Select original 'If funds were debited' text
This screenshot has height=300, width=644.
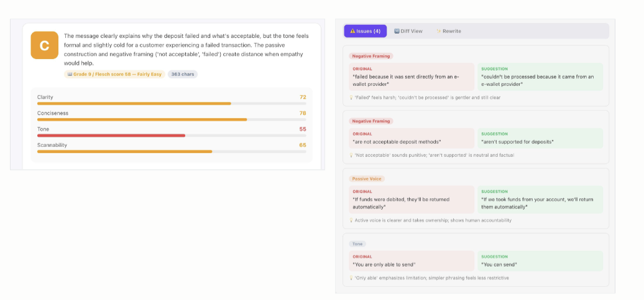[401, 203]
